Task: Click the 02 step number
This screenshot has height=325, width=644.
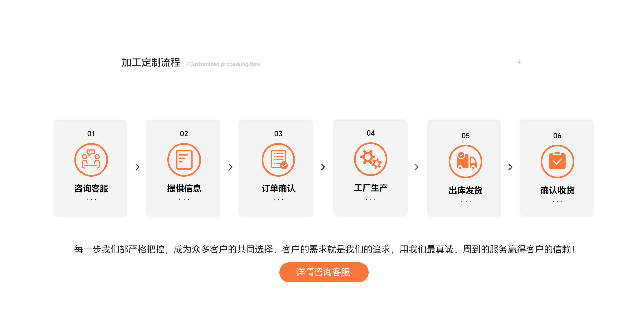Action: click(184, 134)
